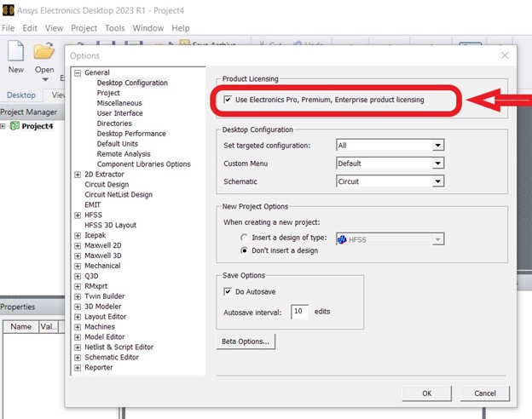Open the File menu
Viewport: 532px width, 419px height.
click(x=9, y=28)
